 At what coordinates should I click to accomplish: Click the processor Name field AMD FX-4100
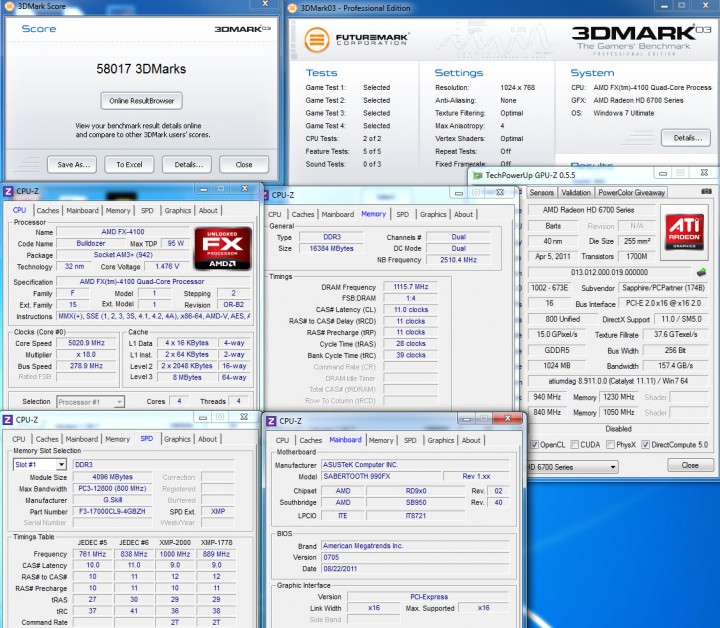click(123, 232)
